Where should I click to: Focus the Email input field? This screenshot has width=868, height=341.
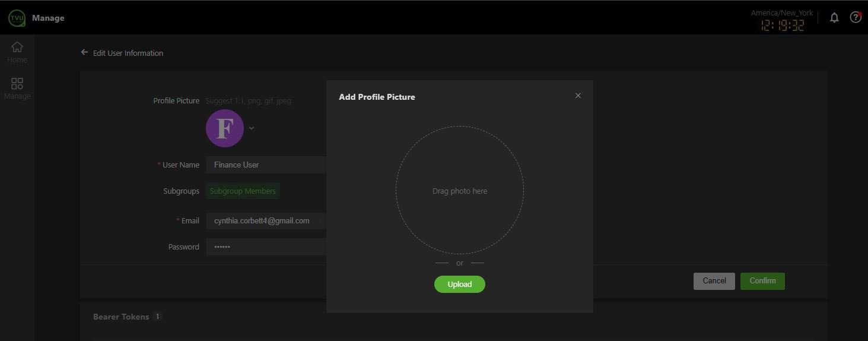click(266, 221)
